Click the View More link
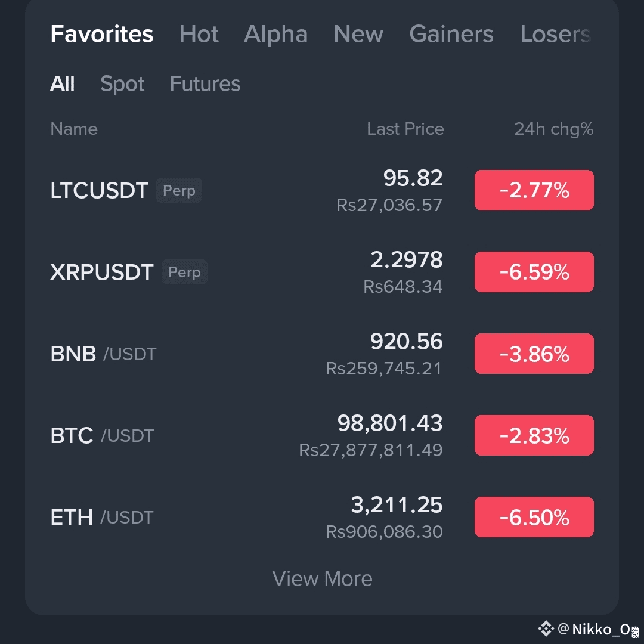 click(x=322, y=578)
